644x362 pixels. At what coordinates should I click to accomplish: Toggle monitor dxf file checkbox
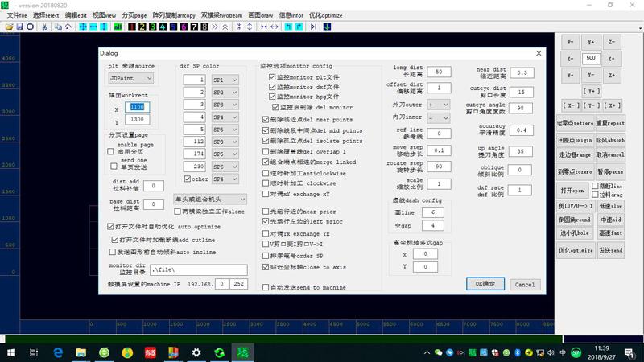point(272,87)
